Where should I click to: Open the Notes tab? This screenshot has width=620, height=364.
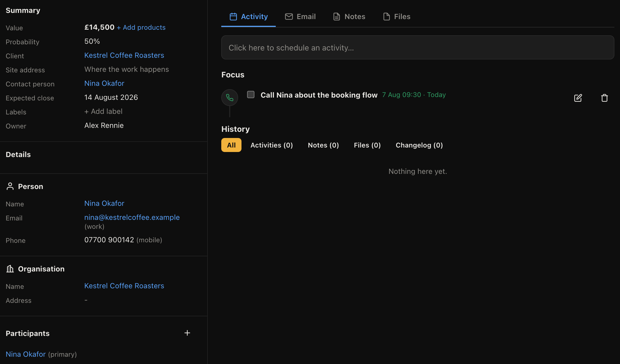tap(349, 17)
